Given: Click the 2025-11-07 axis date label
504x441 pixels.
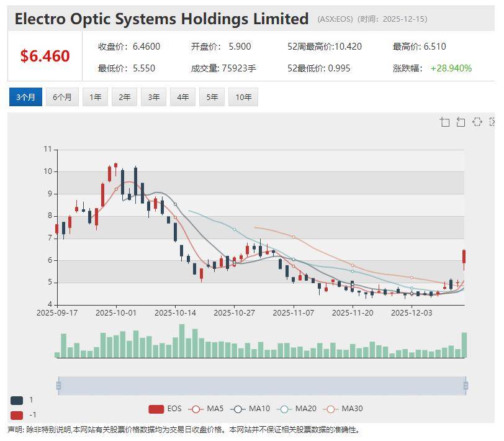Looking at the screenshot, I should click(x=293, y=312).
